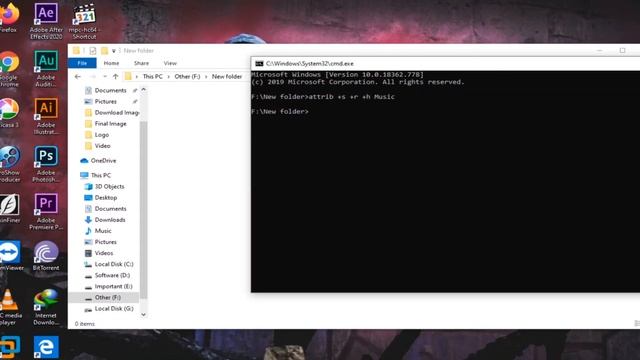
Task: Open VLC media player desktop icon
Action: point(10,307)
